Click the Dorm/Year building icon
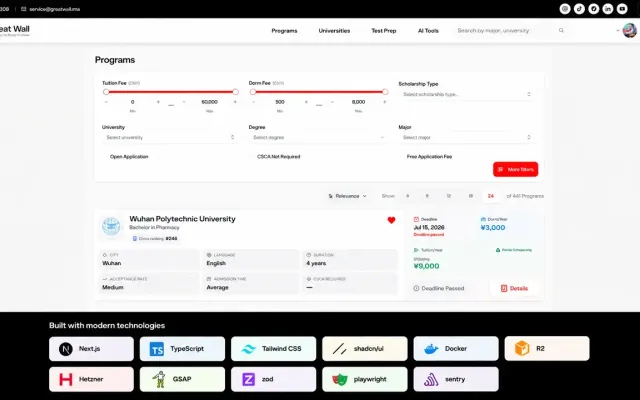 tap(483, 219)
